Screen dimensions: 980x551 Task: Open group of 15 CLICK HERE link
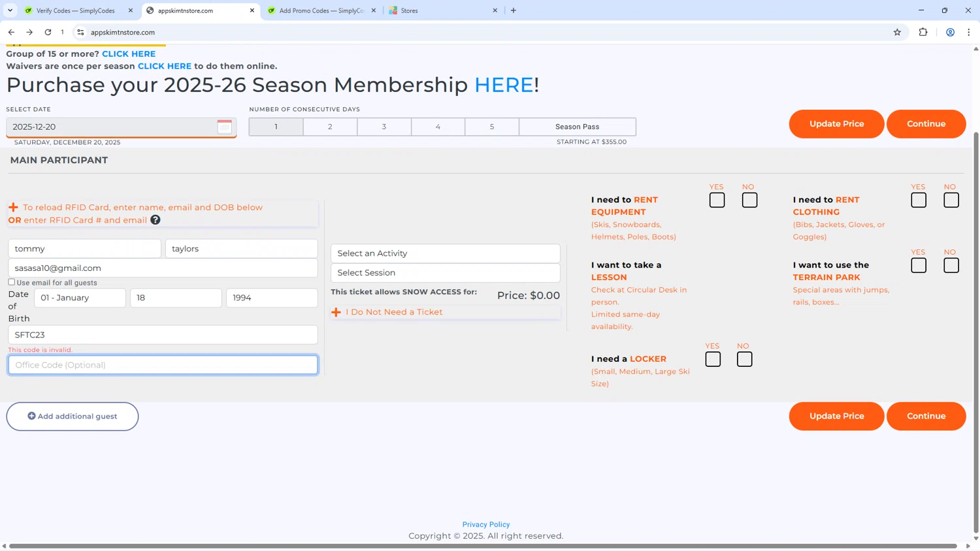[129, 54]
